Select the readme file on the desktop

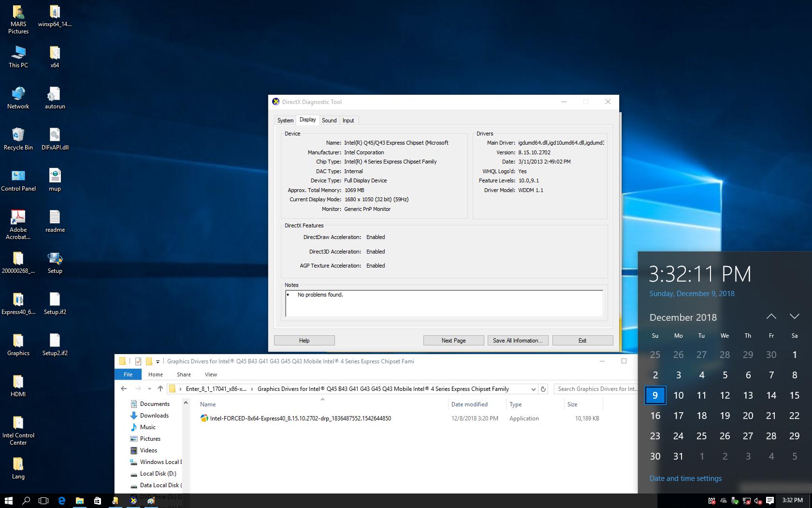55,222
